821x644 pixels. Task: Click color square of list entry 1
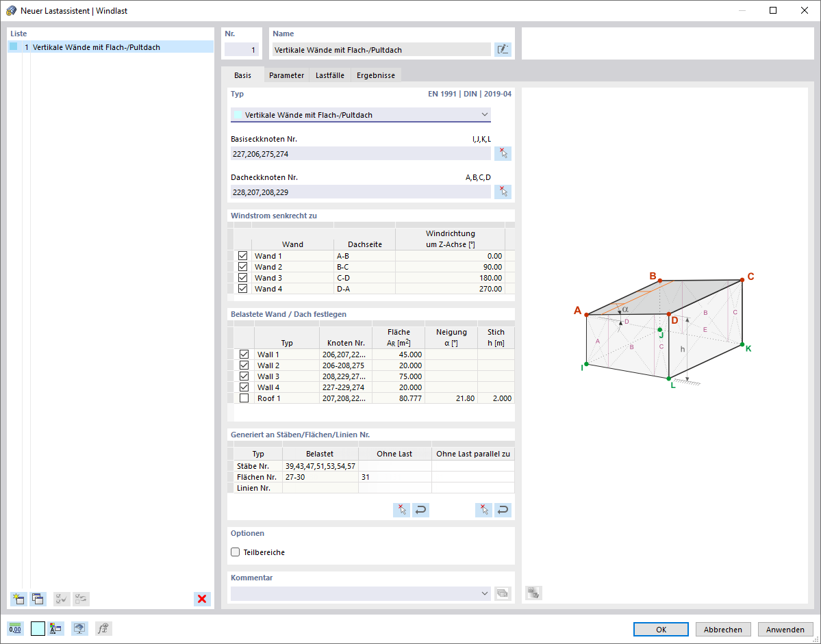(x=14, y=47)
